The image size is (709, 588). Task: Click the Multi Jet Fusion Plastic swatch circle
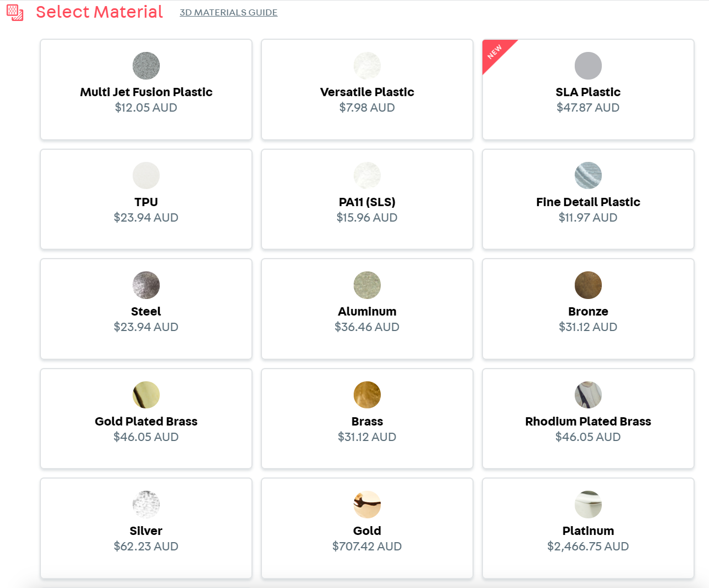pyautogui.click(x=145, y=65)
